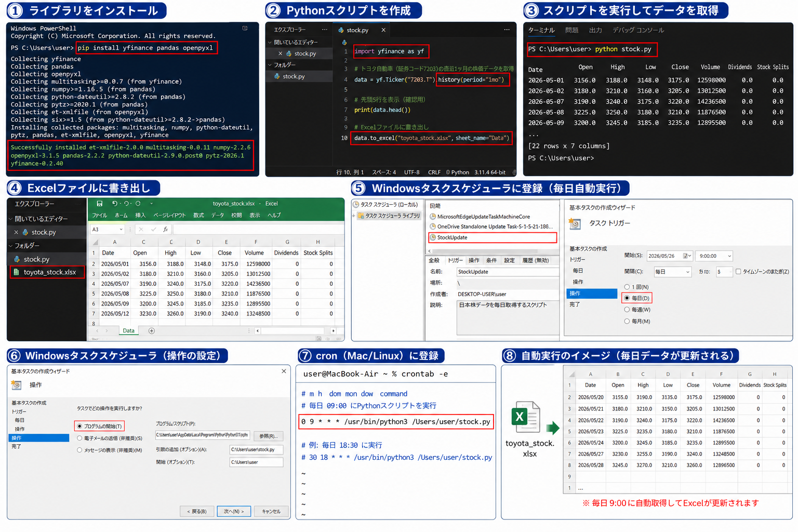This screenshot has height=532, width=798.
Task: Click the horizontal scroll right arrow in Excel
Action: coord(333,331)
